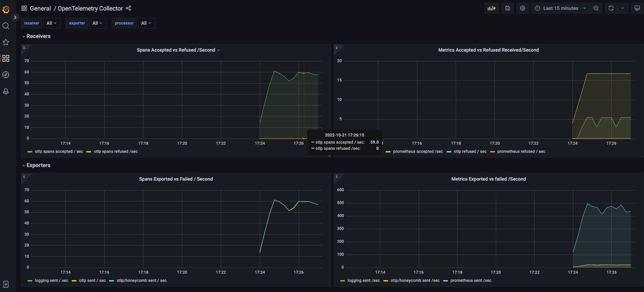Click Spans Exported vs Failed panel title
The height and width of the screenshot is (292, 644).
176,179
